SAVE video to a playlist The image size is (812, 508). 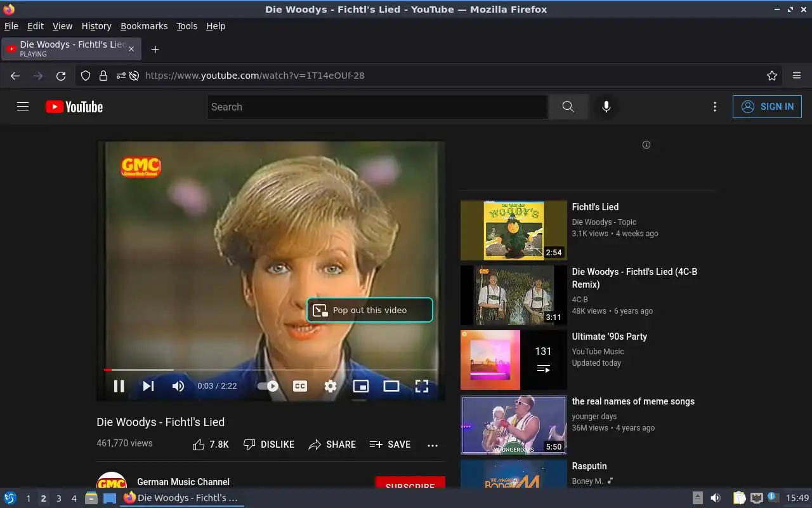(x=390, y=444)
